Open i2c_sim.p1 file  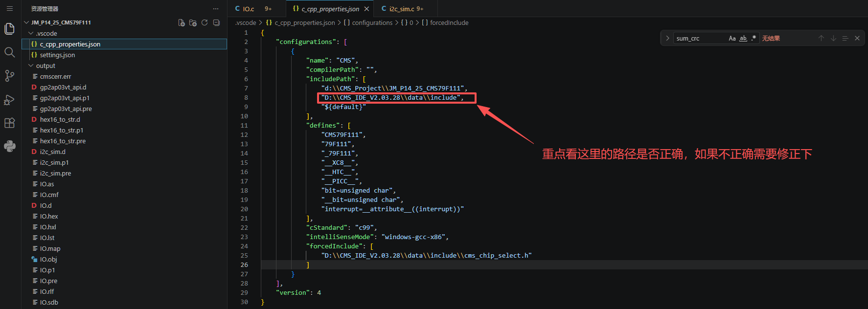(125, 162)
